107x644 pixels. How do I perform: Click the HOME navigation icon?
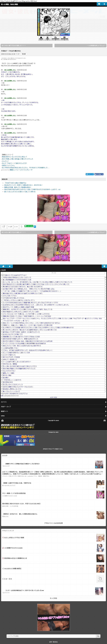41,38
